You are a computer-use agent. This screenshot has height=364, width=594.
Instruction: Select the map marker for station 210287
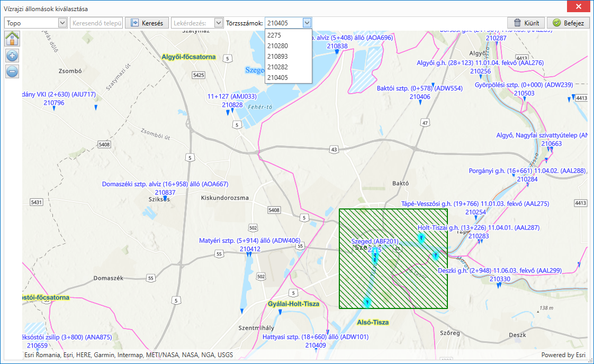(496, 43)
